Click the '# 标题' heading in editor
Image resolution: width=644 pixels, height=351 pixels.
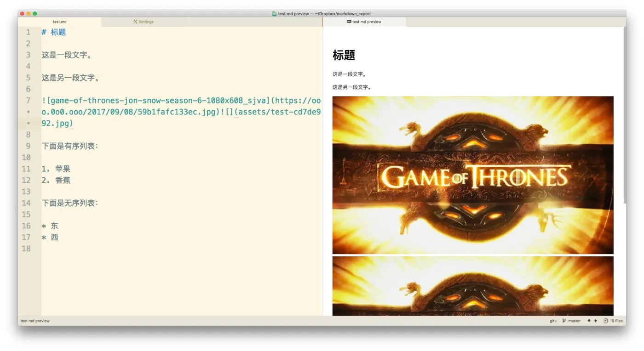54,32
